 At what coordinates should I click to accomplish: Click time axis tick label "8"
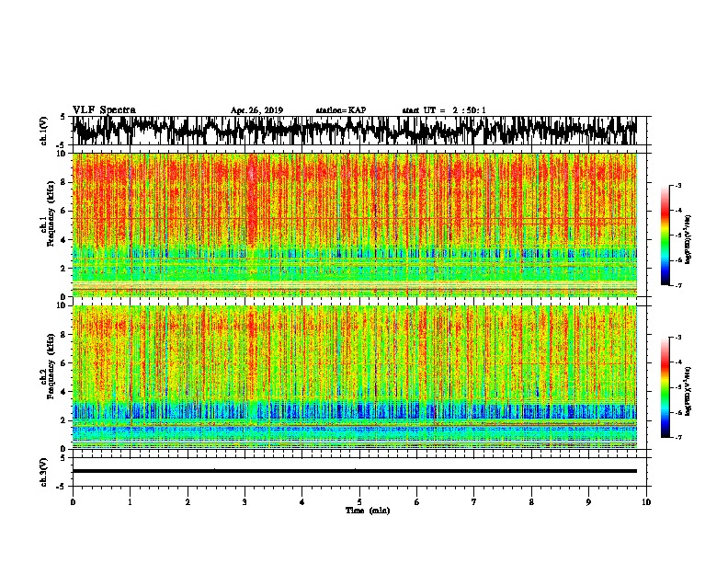pos(531,502)
